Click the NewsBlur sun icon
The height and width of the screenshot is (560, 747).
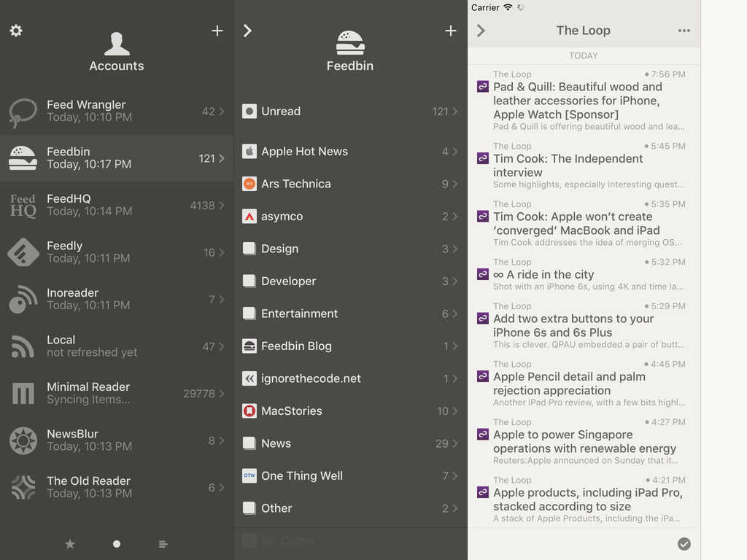(23, 440)
